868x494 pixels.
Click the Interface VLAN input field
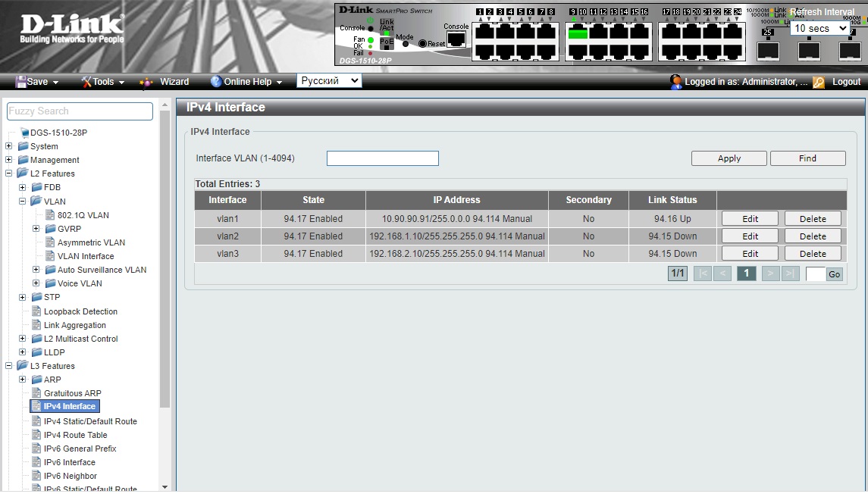[x=382, y=158]
